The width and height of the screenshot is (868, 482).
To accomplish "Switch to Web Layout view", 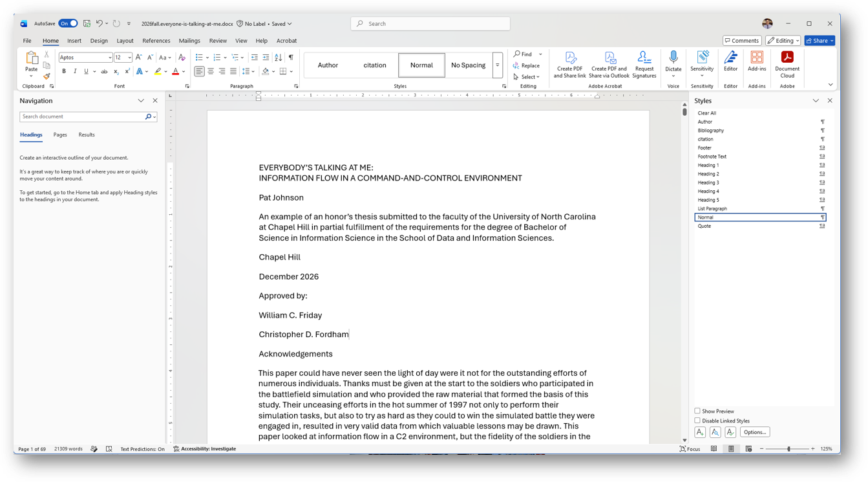I will coord(748,449).
